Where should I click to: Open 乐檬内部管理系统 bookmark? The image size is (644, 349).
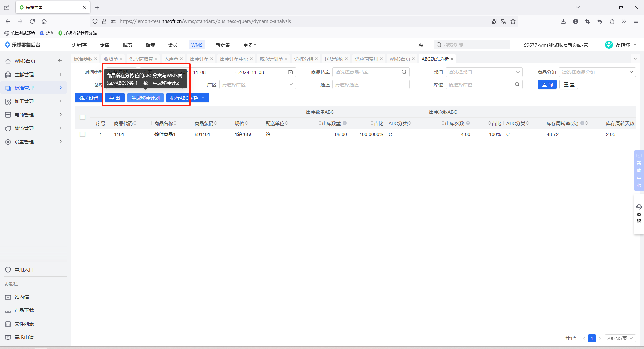(77, 33)
